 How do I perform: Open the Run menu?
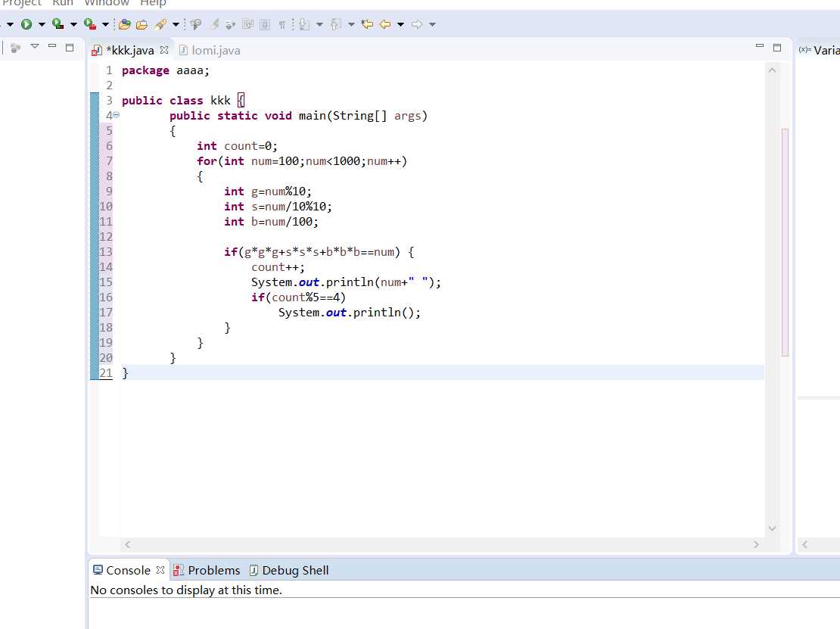tap(63, 3)
